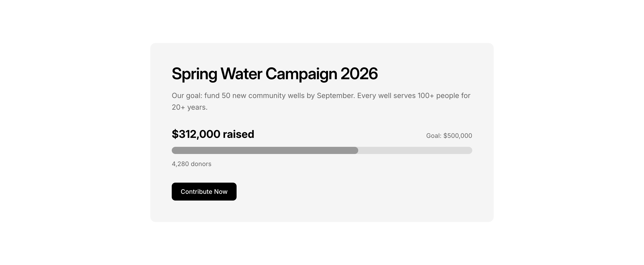Click the right end of the progress track

(x=468, y=150)
